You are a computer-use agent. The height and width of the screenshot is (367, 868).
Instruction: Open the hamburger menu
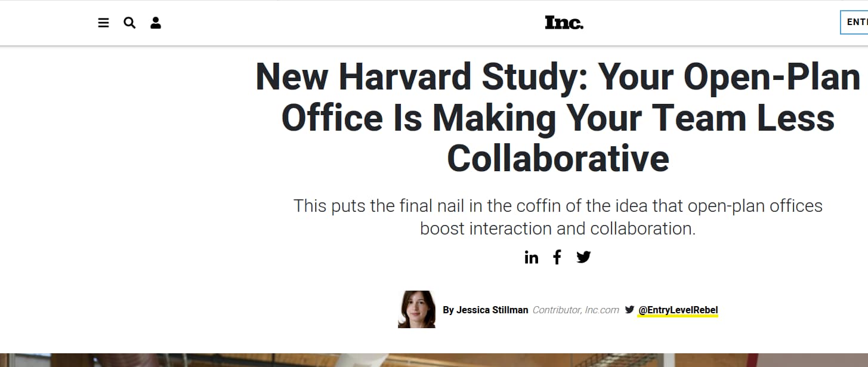[104, 23]
